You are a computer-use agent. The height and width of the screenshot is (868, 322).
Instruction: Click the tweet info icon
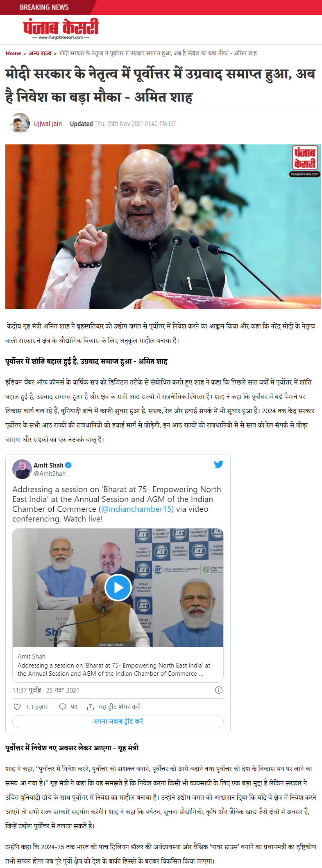(219, 690)
